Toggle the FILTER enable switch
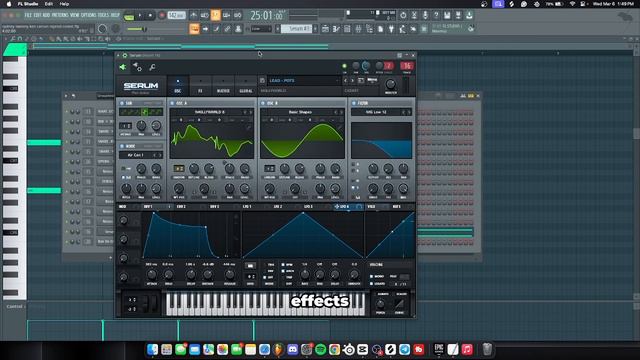Viewport: 640px width, 360px height. tap(354, 103)
